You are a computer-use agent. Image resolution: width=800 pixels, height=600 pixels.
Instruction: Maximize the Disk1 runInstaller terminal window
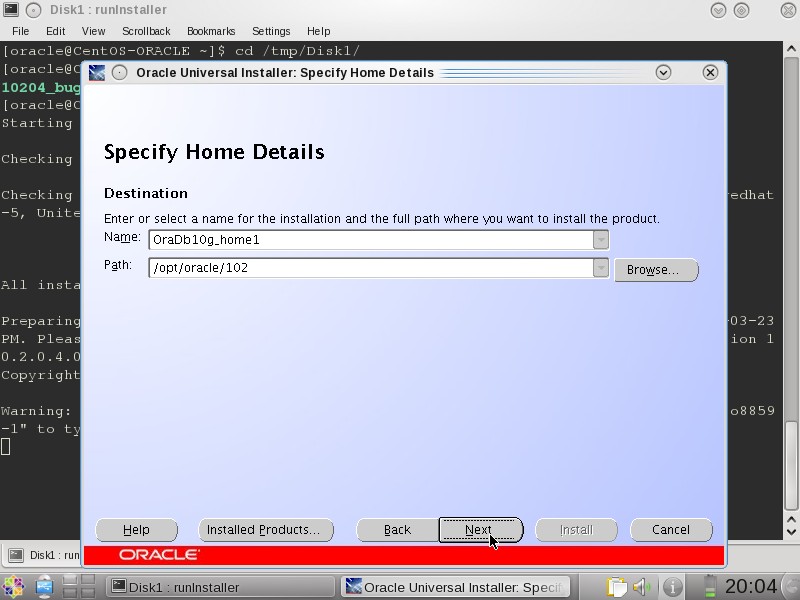[741, 10]
